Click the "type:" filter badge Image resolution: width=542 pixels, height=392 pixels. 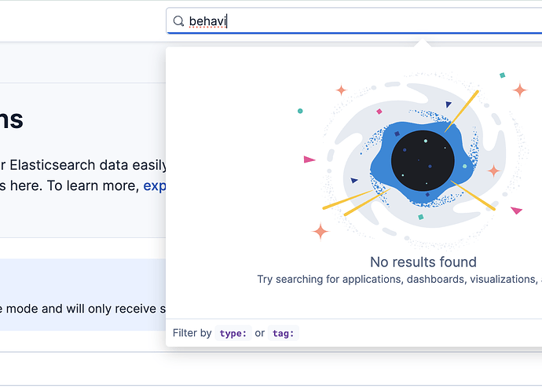pos(233,333)
